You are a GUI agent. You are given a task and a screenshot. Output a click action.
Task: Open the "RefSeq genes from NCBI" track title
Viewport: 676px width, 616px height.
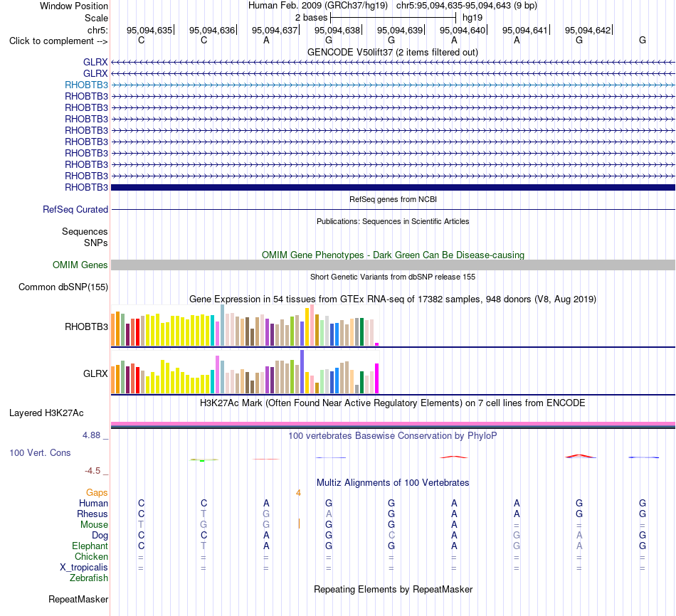tap(393, 199)
